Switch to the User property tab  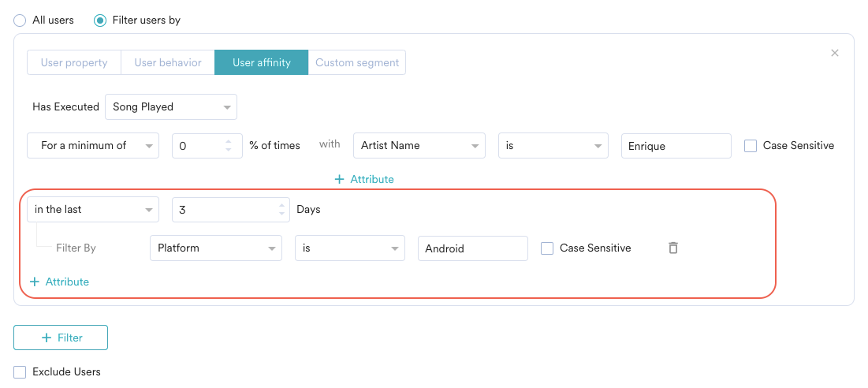73,63
